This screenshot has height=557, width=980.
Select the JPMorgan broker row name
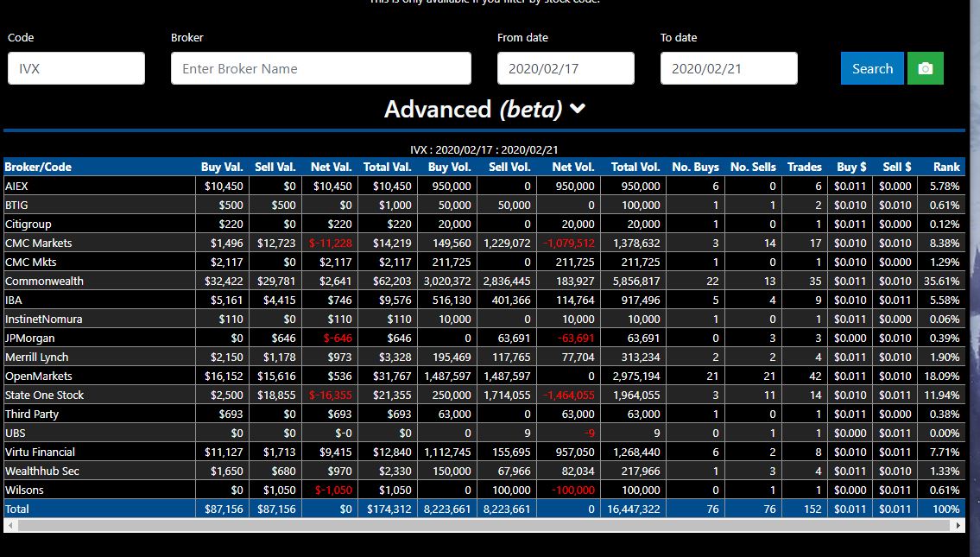pos(30,339)
